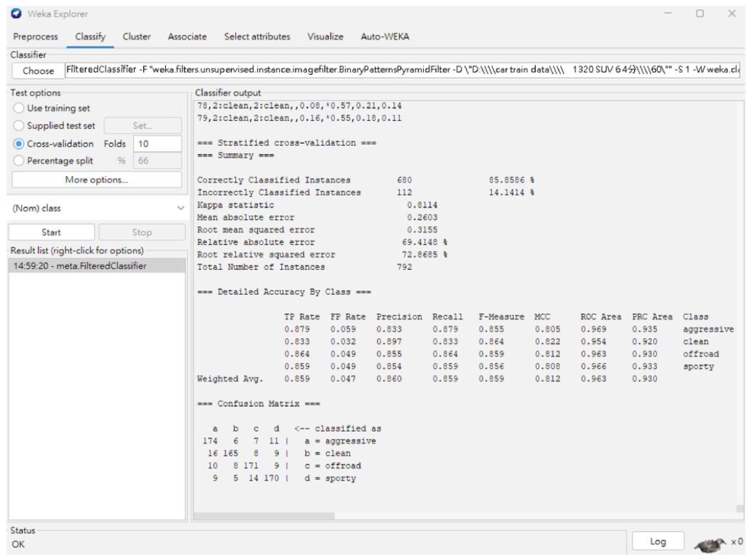This screenshot has height=560, width=751.
Task: Click the Folds input field
Action: (x=157, y=144)
